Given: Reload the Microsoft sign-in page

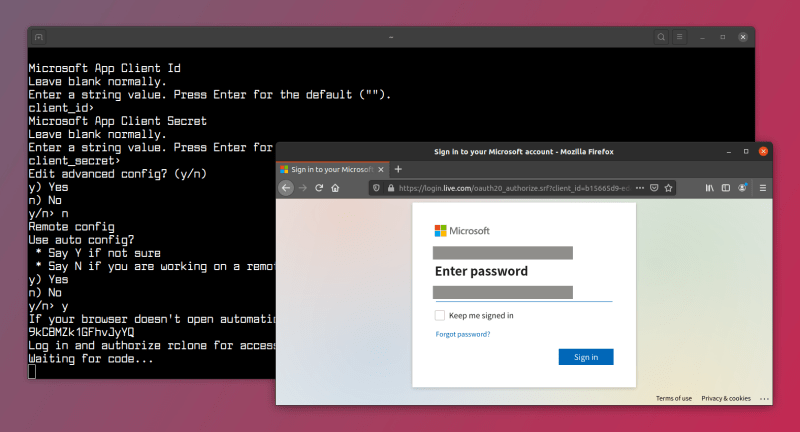Looking at the screenshot, I should coord(319,188).
